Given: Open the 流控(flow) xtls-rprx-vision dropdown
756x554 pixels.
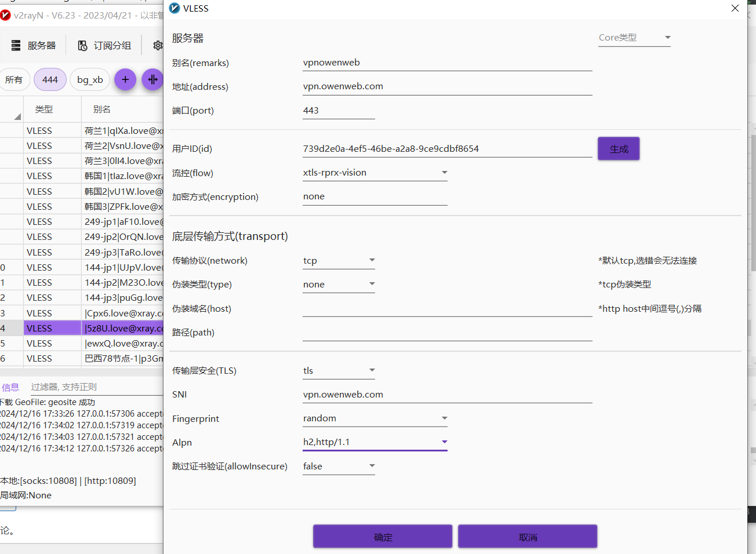Looking at the screenshot, I should [x=375, y=173].
